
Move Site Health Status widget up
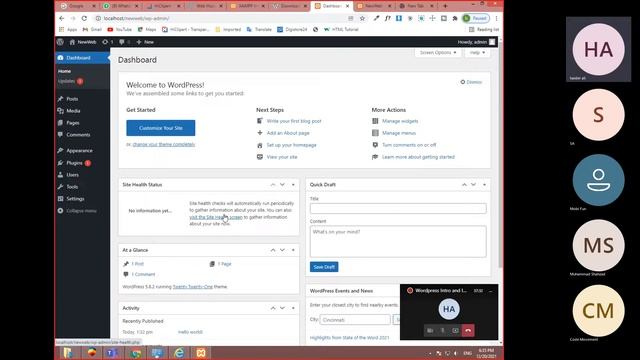(273, 185)
